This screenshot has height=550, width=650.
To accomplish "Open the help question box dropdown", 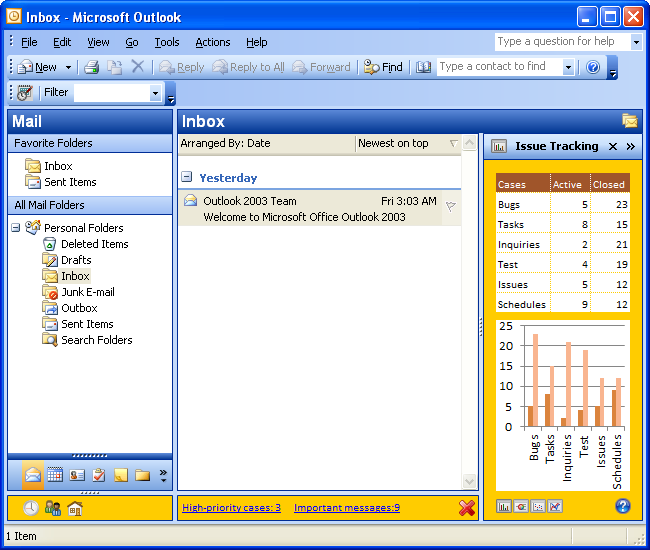I will [x=636, y=42].
